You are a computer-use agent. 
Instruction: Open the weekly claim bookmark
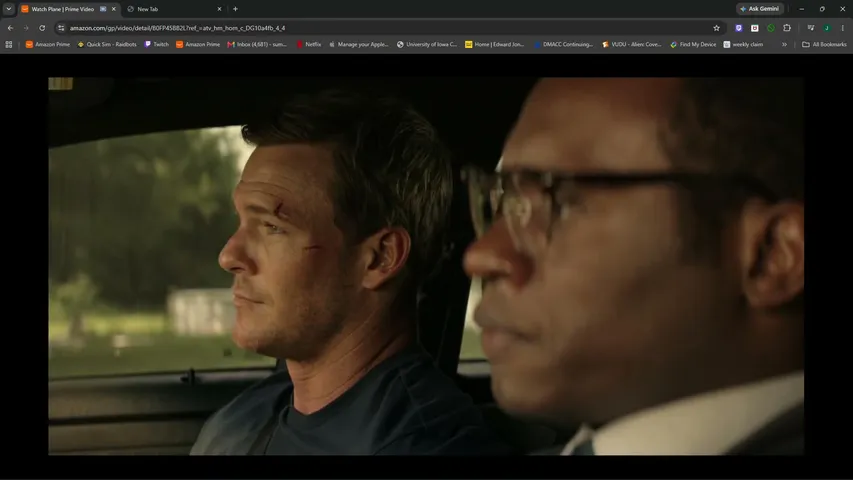pyautogui.click(x=743, y=44)
